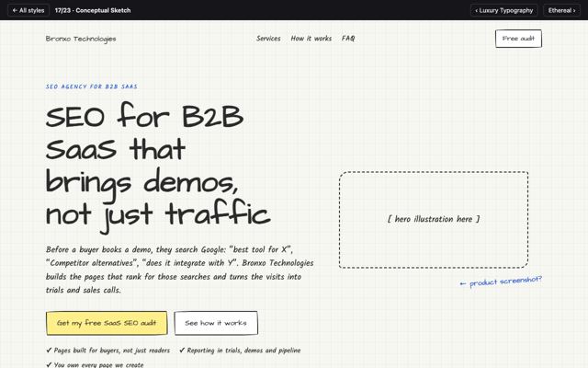Go back to All styles
The width and height of the screenshot is (588, 368).
point(28,10)
